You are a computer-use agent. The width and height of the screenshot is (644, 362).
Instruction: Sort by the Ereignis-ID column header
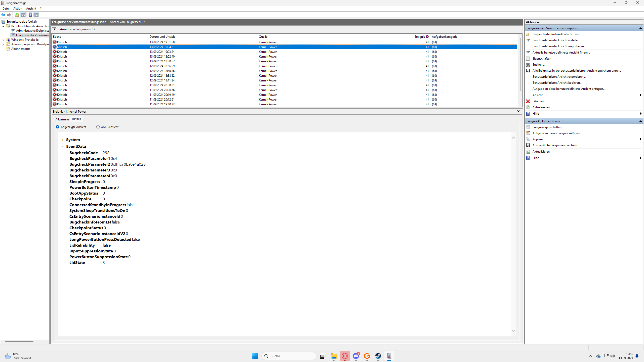[387, 37]
